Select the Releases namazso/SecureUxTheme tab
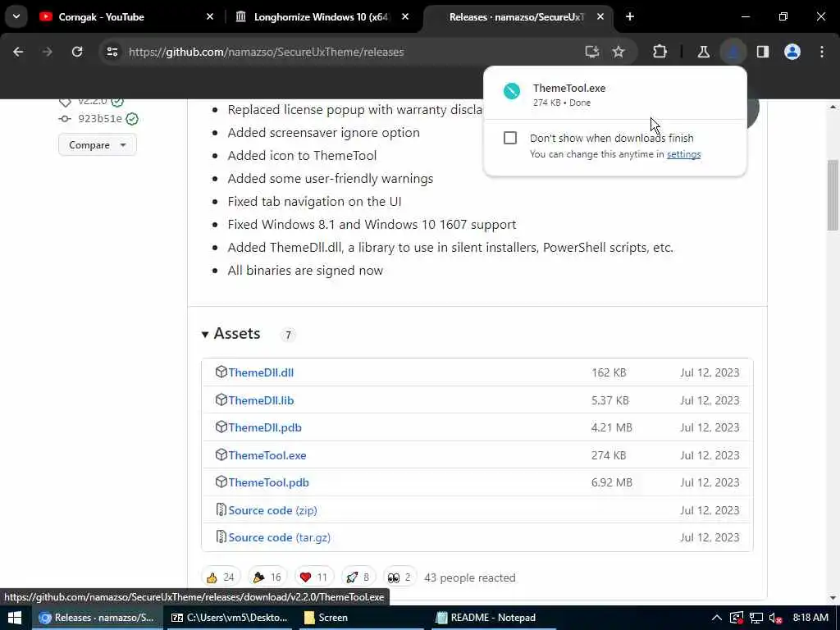 (518, 17)
